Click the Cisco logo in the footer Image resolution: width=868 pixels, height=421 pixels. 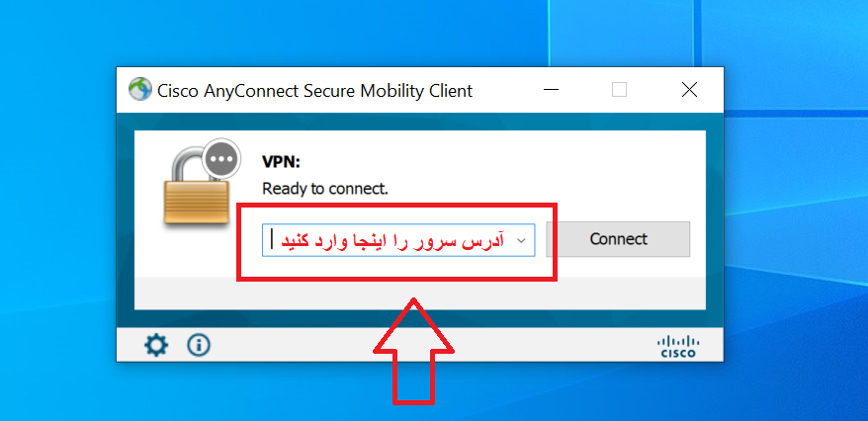[679, 346]
